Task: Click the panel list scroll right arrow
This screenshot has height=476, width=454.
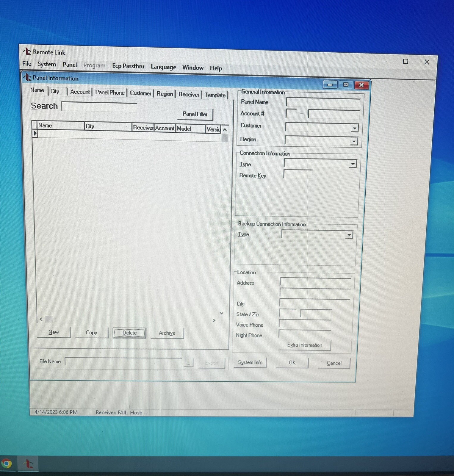Action: [x=214, y=320]
